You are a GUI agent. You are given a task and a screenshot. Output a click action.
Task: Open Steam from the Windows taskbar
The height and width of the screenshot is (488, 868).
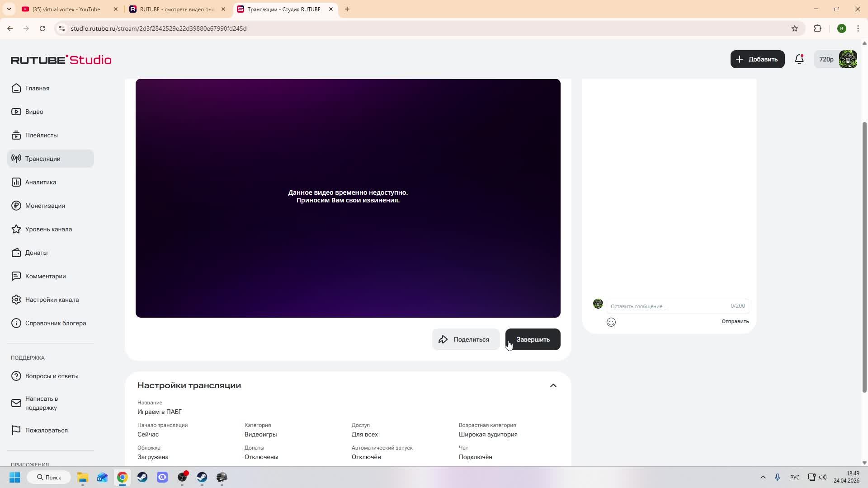(142, 477)
